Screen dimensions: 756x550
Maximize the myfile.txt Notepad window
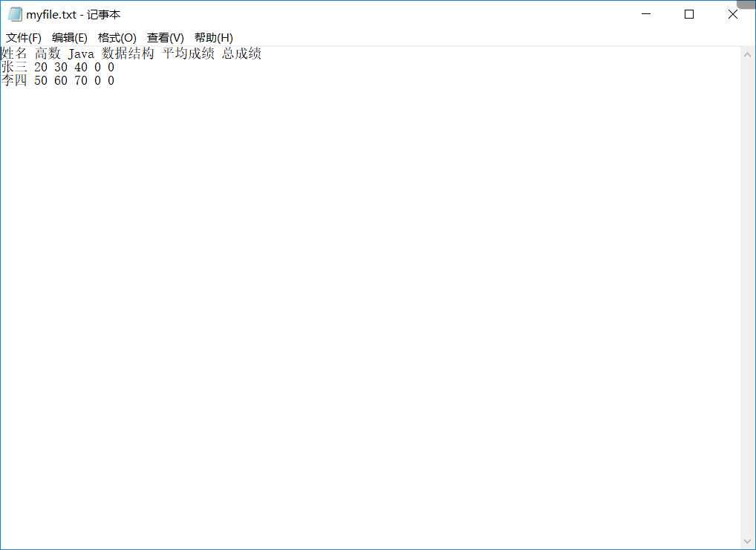click(689, 14)
